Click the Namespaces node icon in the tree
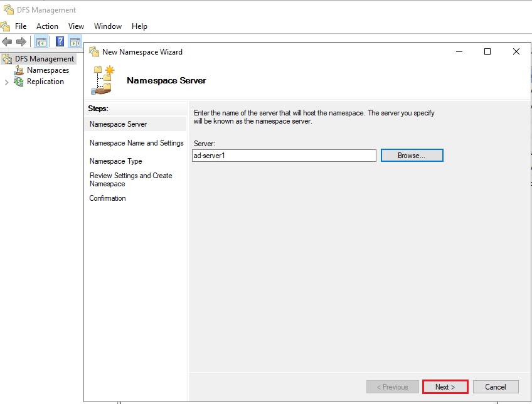532x404 pixels. click(x=18, y=70)
